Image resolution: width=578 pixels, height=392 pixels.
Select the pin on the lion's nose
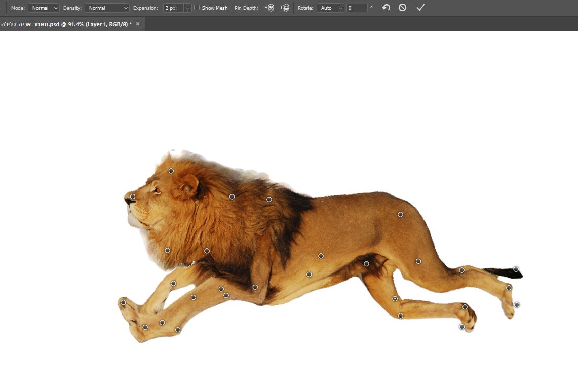133,197
